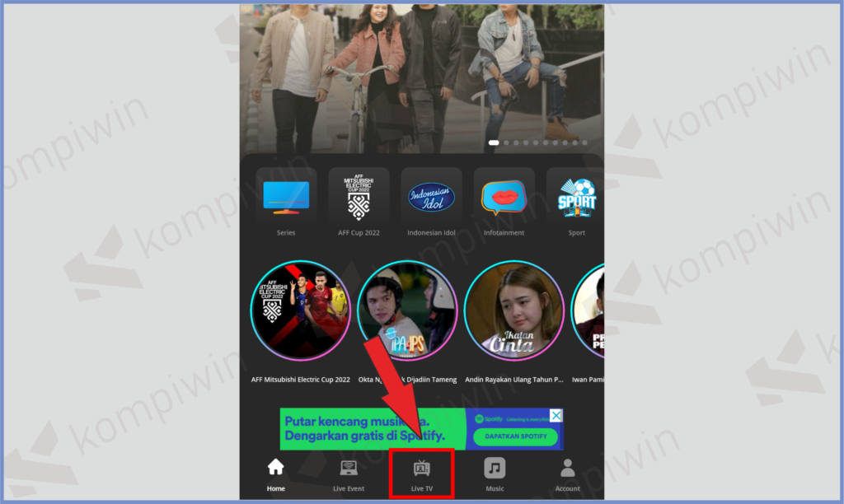Open the Live Event laptop icon
Viewport: 844px width, 504px height.
pos(349,468)
